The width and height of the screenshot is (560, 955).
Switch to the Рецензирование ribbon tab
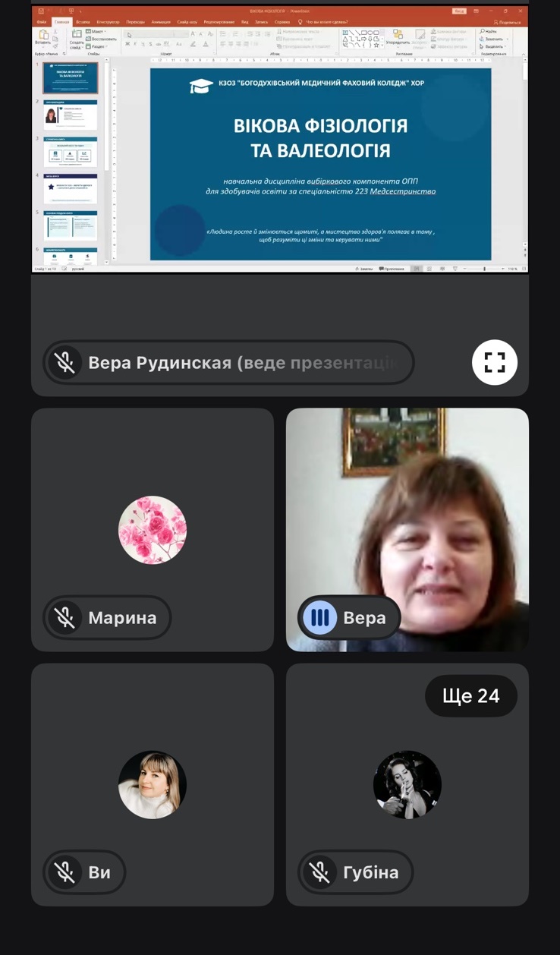[219, 22]
